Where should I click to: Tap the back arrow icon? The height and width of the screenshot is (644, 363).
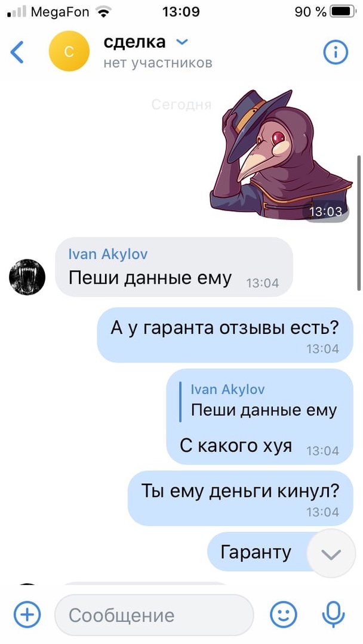(17, 52)
